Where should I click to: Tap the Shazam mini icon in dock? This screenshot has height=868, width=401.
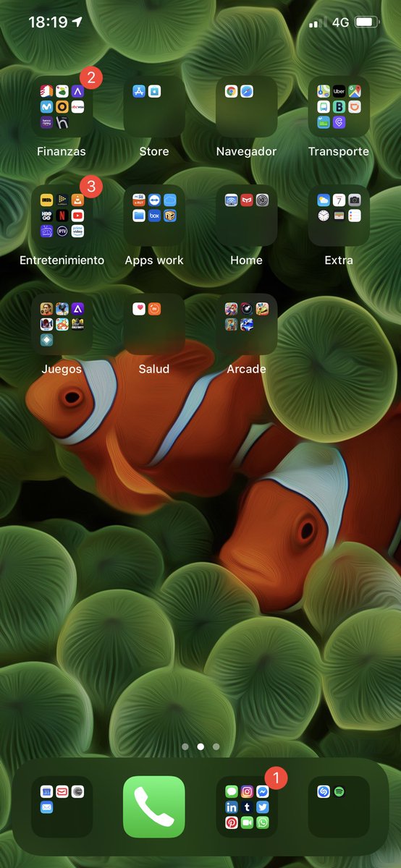[324, 791]
